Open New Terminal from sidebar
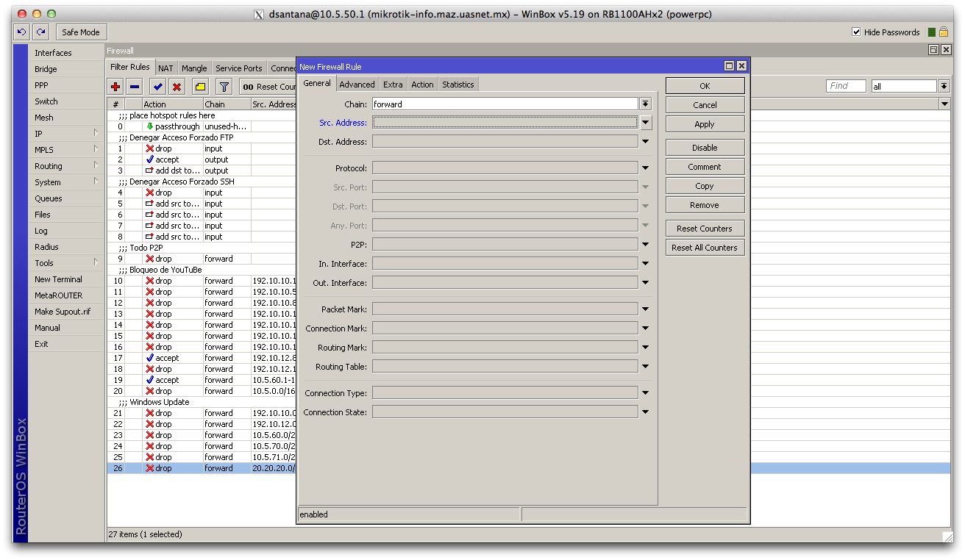This screenshot has width=965, height=560. click(x=66, y=279)
